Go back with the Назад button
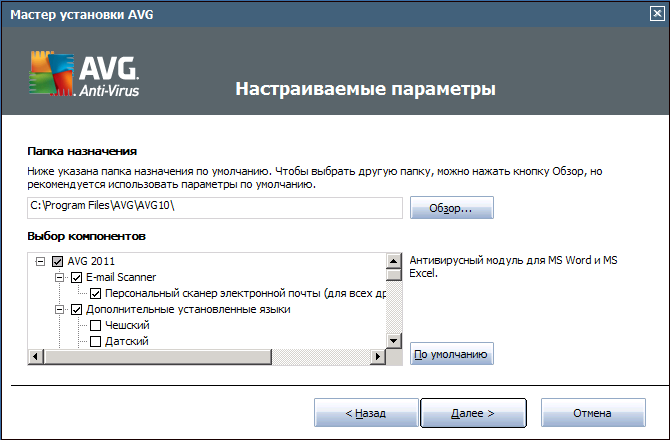This screenshot has width=670, height=440. (x=365, y=412)
